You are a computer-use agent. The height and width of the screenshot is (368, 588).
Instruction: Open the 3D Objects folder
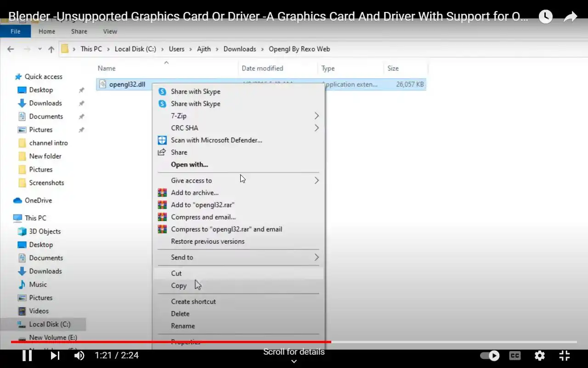45,231
